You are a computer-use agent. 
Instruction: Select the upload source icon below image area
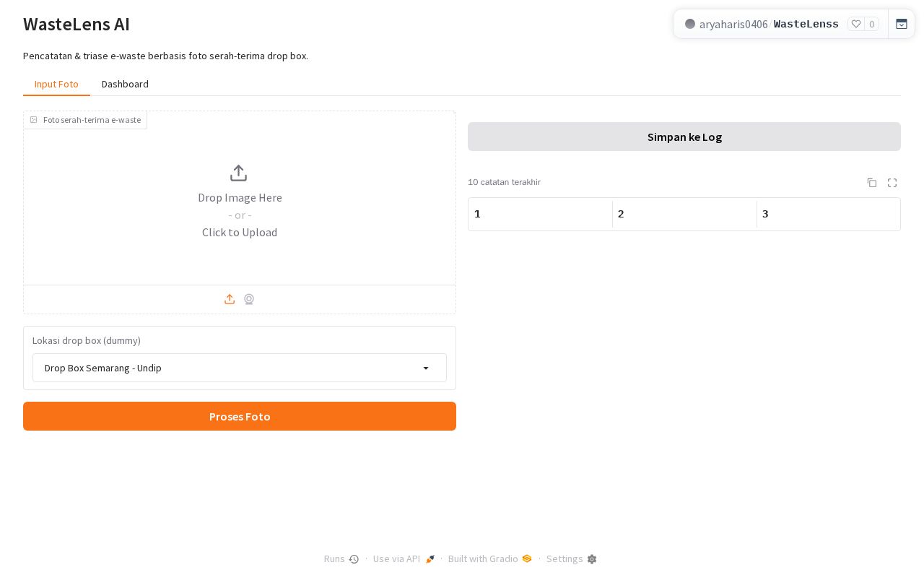click(230, 299)
